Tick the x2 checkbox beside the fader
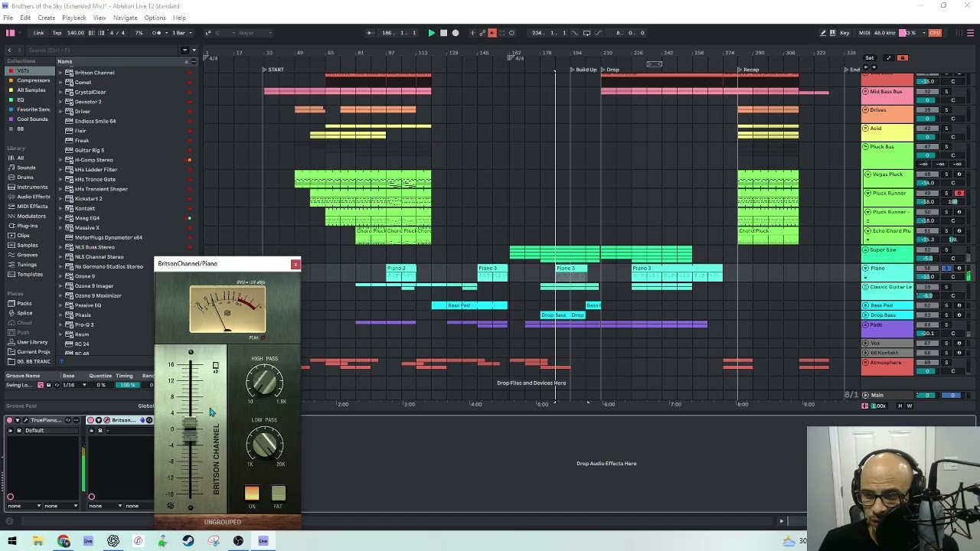The image size is (980, 551). click(x=215, y=365)
